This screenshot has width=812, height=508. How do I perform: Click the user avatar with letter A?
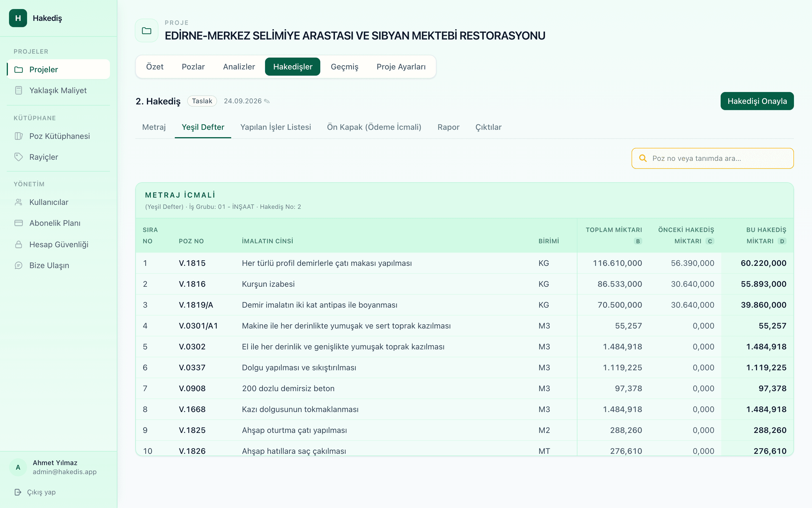click(18, 467)
